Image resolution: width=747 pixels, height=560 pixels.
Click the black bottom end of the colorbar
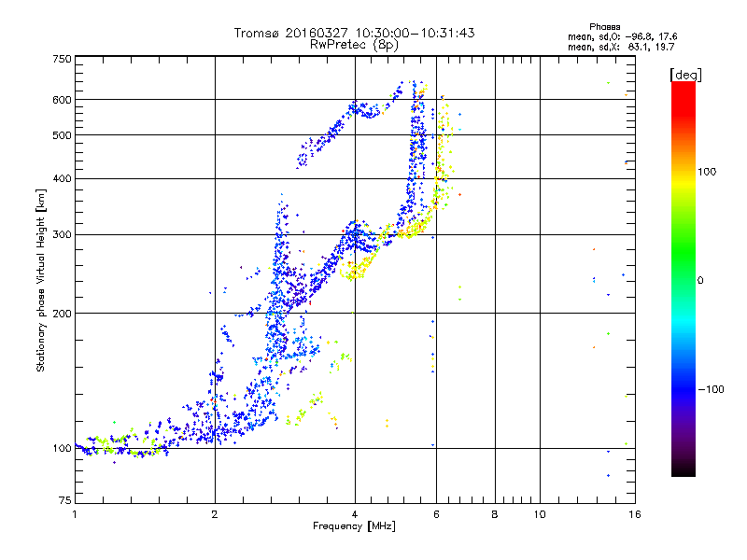coord(684,470)
